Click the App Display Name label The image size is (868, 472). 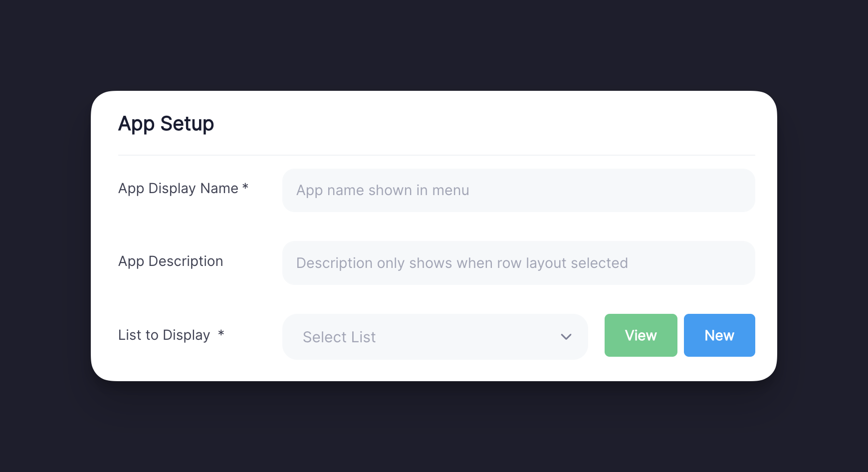click(x=178, y=188)
